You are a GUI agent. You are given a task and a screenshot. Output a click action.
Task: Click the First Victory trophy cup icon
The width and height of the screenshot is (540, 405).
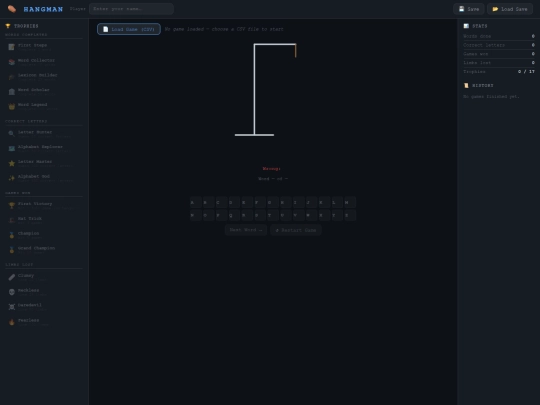pyautogui.click(x=12, y=205)
